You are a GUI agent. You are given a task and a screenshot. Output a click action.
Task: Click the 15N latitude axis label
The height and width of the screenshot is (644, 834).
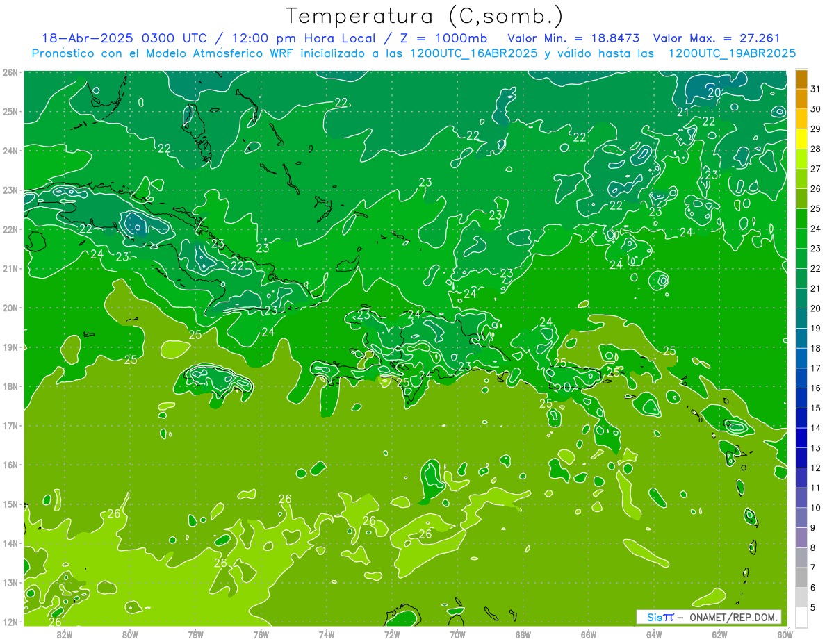click(x=10, y=504)
